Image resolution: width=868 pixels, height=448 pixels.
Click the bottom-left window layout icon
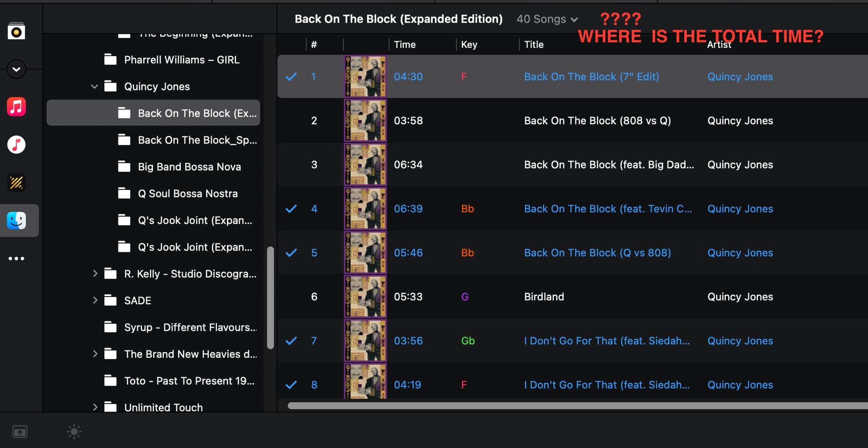pyautogui.click(x=19, y=432)
